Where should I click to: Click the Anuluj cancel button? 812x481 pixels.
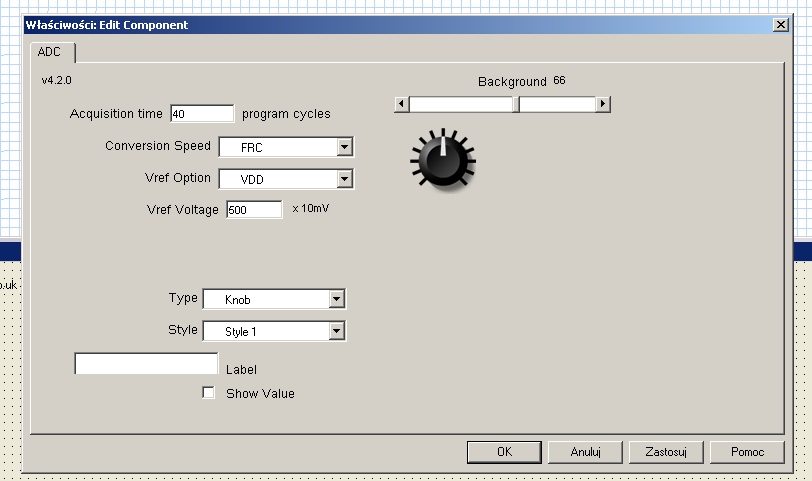(x=585, y=452)
